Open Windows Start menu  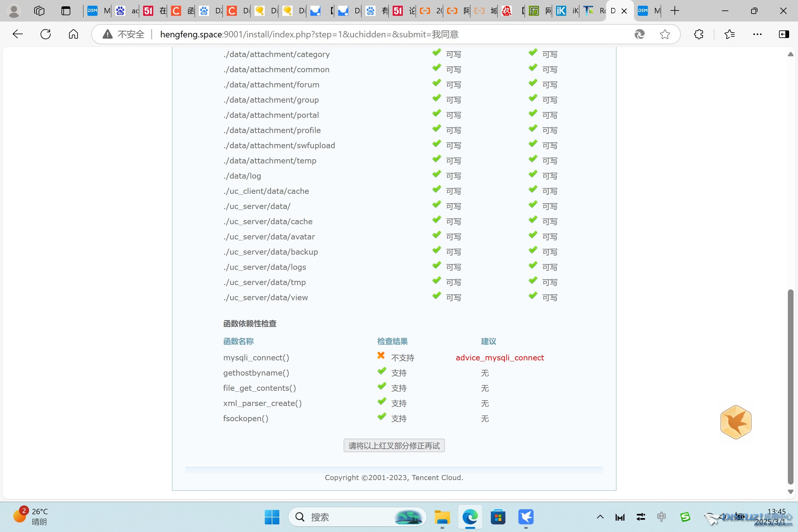[272, 517]
